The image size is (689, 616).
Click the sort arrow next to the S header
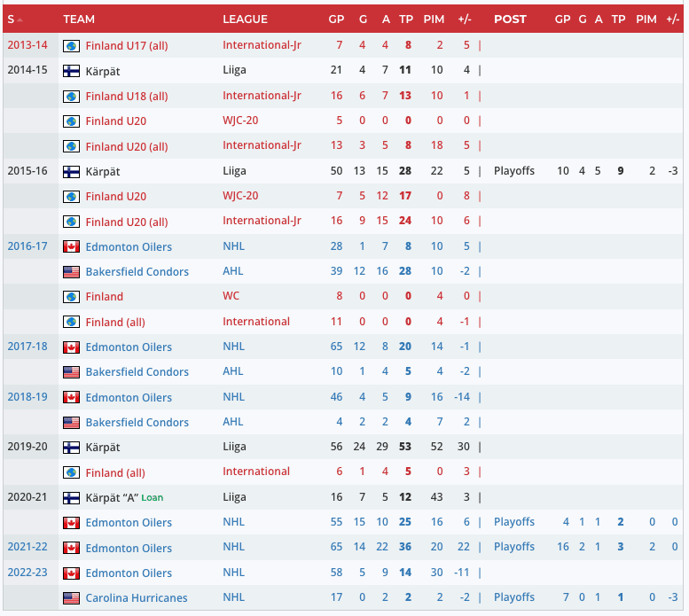coord(20,19)
